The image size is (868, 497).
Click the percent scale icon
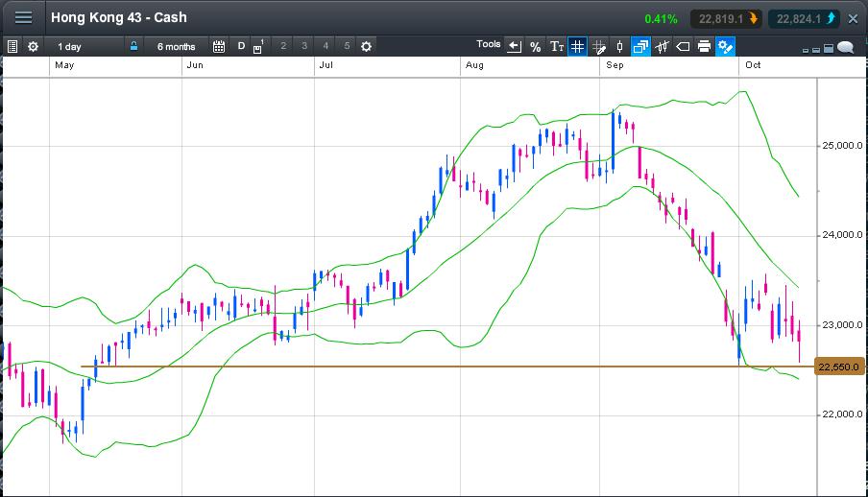(x=535, y=46)
